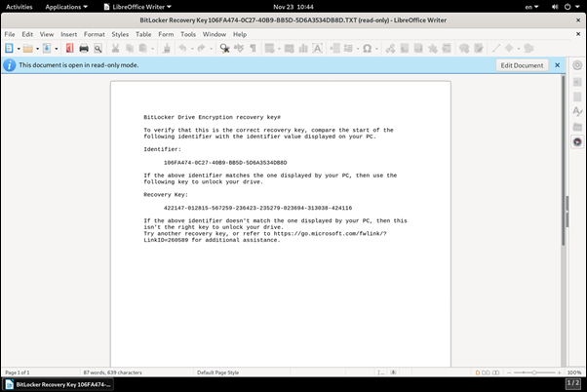
Task: Open the File menu
Action: coord(10,34)
